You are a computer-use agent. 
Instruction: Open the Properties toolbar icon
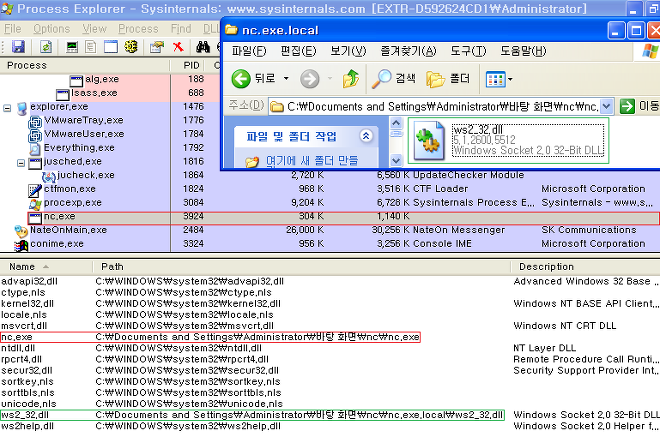tap(157, 47)
